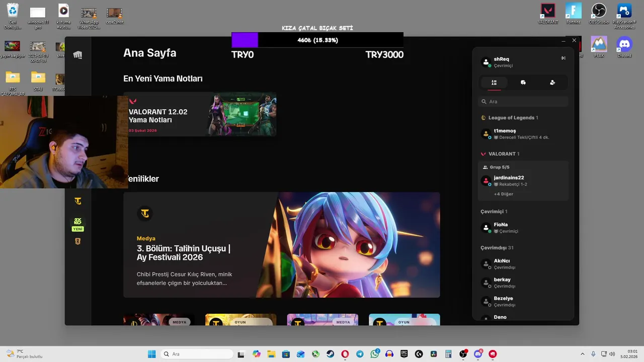This screenshot has height=362, width=644.
Task: Open the game icon marked YENİ
Action: [x=77, y=224]
